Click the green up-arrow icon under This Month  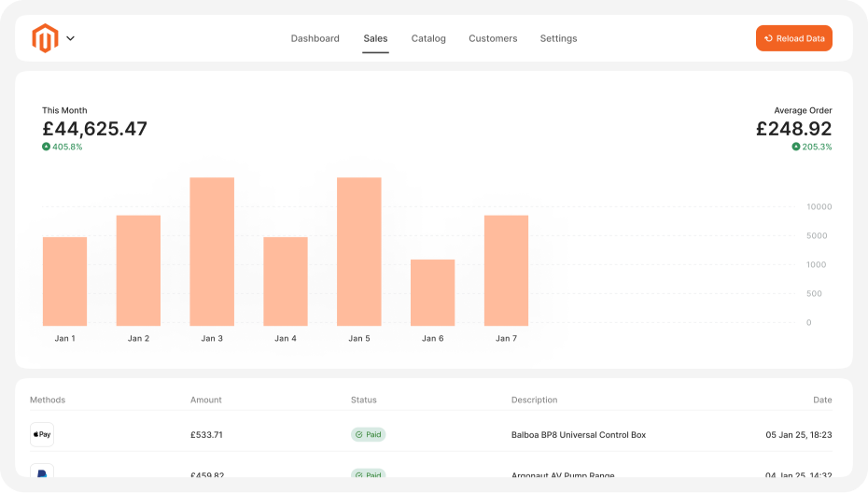click(x=46, y=147)
